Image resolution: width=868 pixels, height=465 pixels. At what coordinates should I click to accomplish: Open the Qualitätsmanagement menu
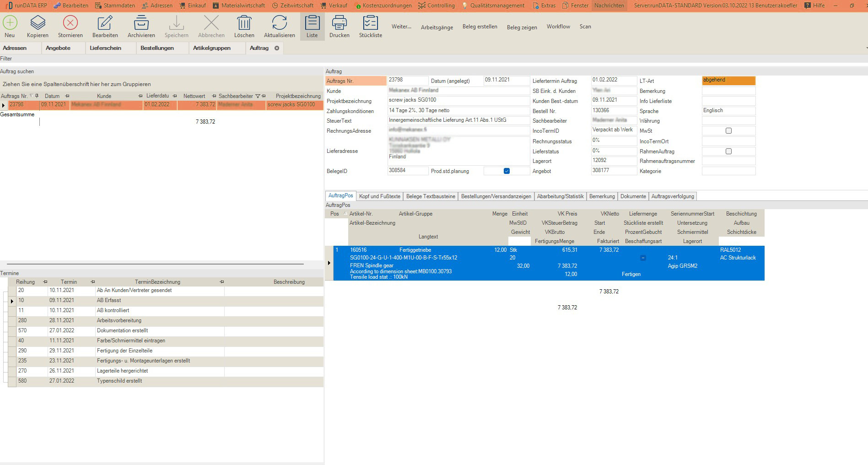(x=493, y=5)
